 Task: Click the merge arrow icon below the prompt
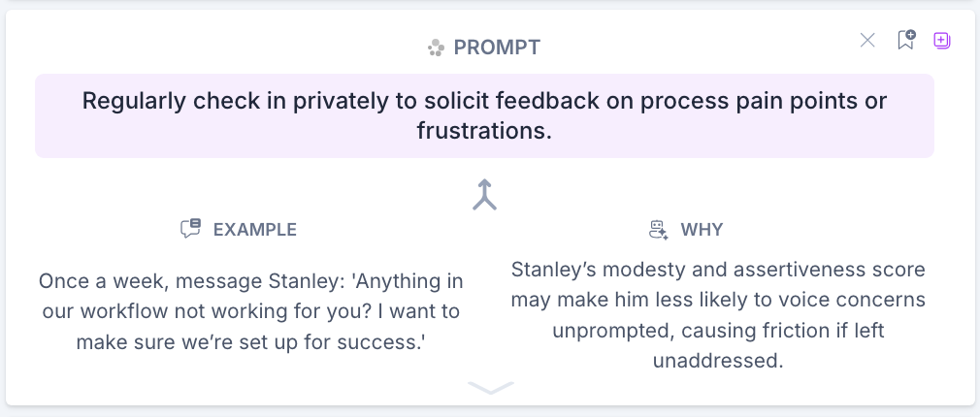point(485,195)
